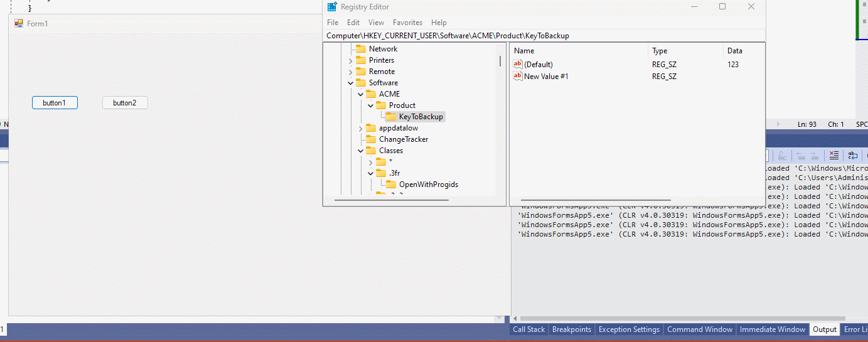868x342 pixels.
Task: Click the Product folder icon
Action: [380, 105]
